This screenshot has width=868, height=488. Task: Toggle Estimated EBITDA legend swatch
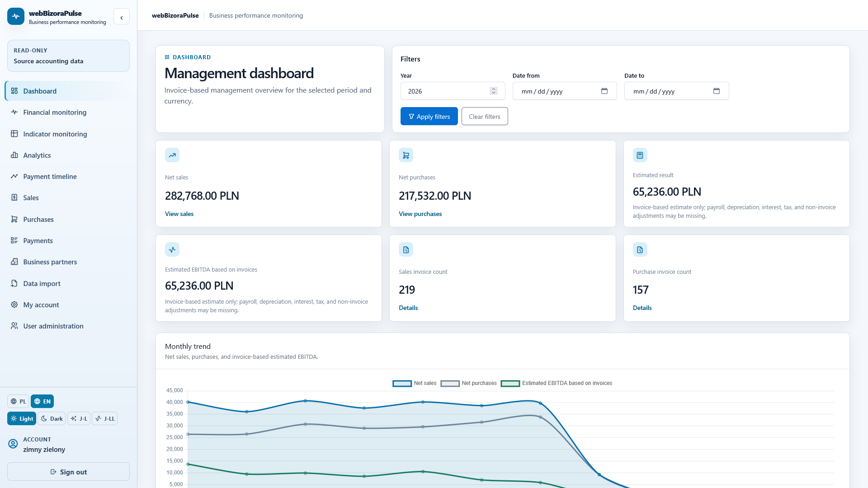[x=510, y=383]
